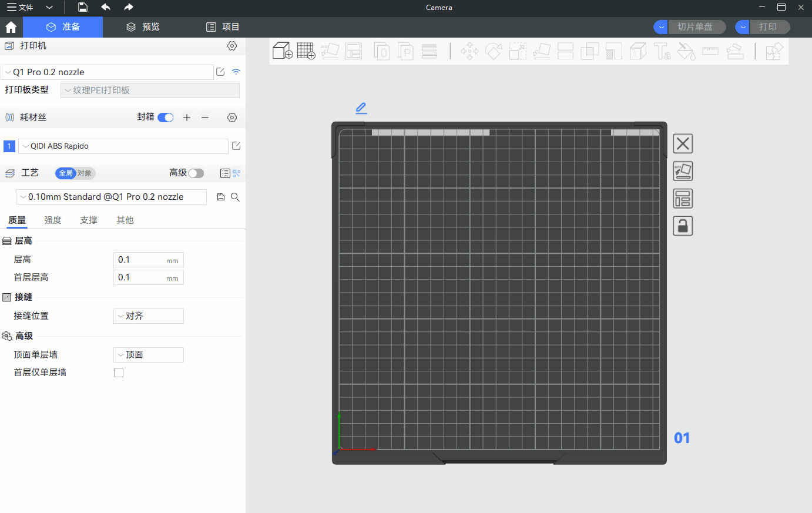The image size is (812, 513).
Task: Click the plate's auto-orient icon
Action: [683, 171]
